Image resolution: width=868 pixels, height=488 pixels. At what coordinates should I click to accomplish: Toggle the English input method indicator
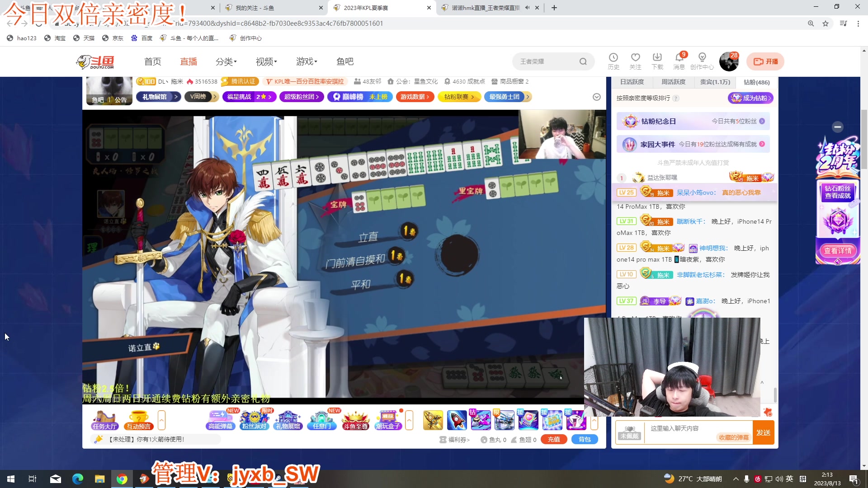click(789, 479)
